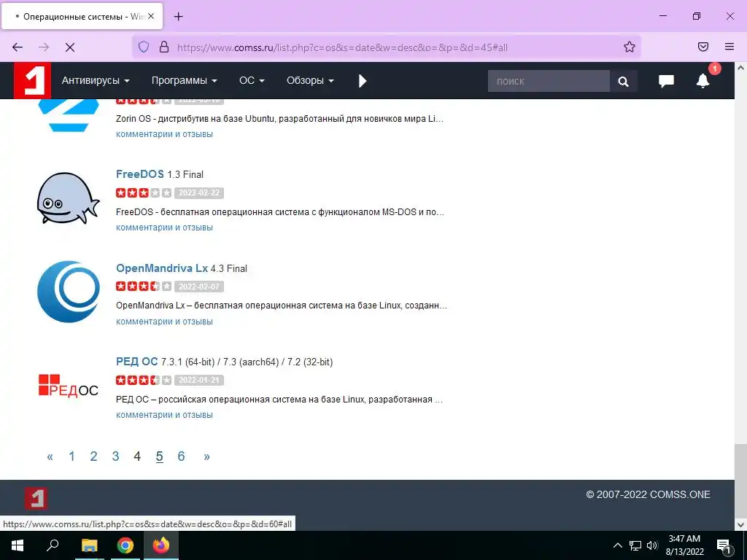The height and width of the screenshot is (560, 747).
Task: Click the Firefox taskbar icon
Action: [161, 545]
